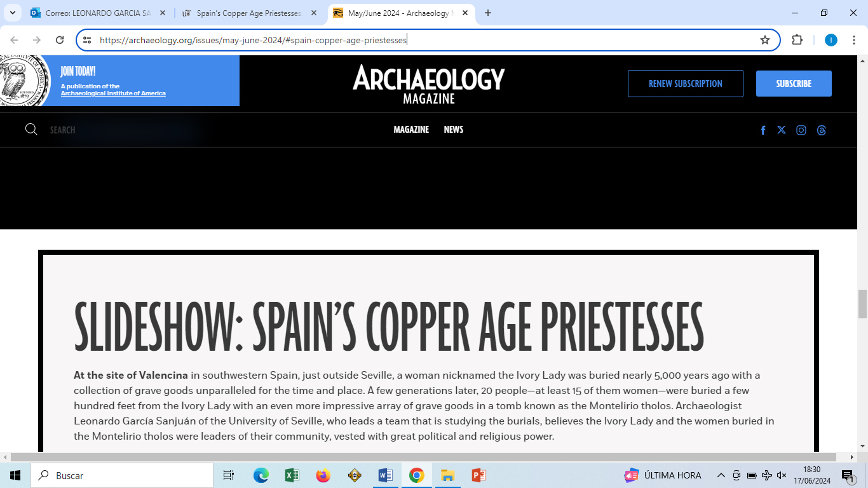Mute the system volume icon

(x=782, y=475)
